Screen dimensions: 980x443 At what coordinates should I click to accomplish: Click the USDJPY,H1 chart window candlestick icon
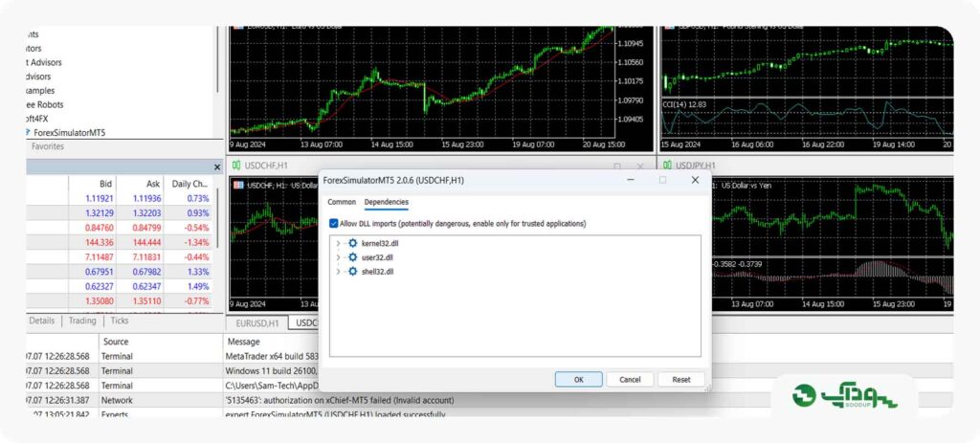click(x=667, y=165)
